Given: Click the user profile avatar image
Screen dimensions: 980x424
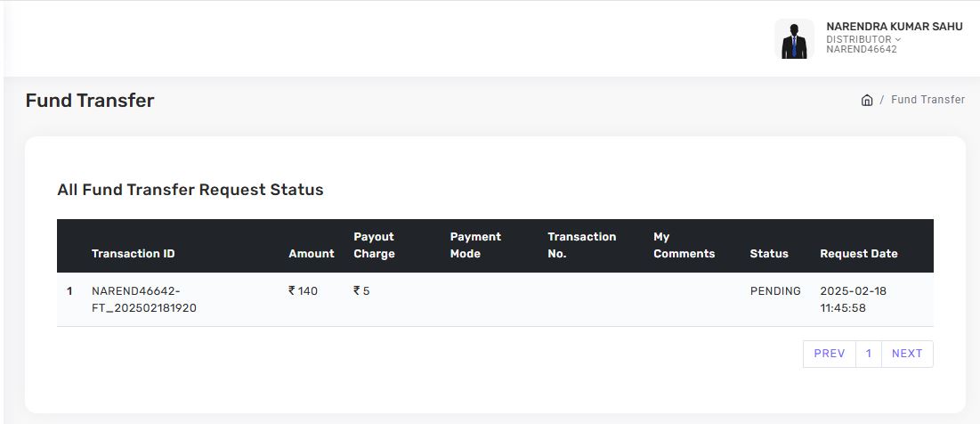Looking at the screenshot, I should pyautogui.click(x=794, y=39).
